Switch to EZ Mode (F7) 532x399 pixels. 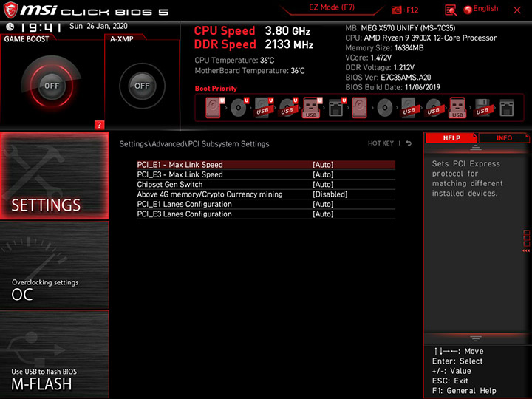[x=332, y=7]
